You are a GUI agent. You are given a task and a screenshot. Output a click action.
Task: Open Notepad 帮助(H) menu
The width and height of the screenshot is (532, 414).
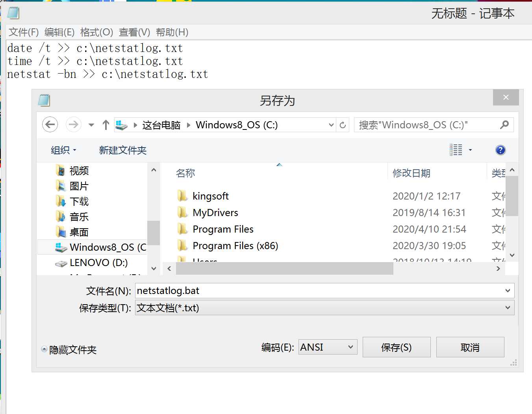172,32
